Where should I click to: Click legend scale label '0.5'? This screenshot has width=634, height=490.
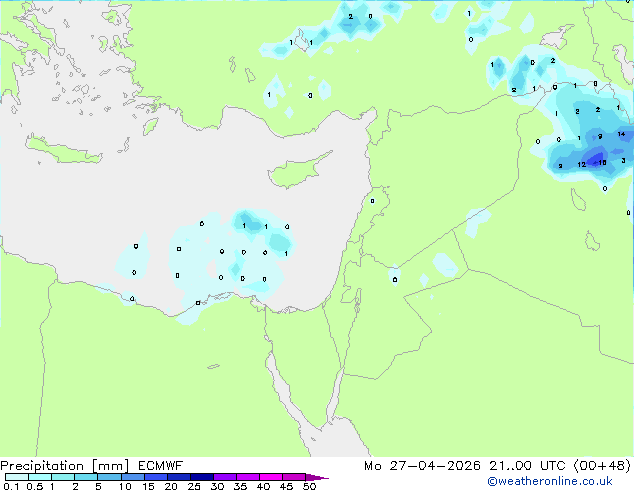coord(34,486)
